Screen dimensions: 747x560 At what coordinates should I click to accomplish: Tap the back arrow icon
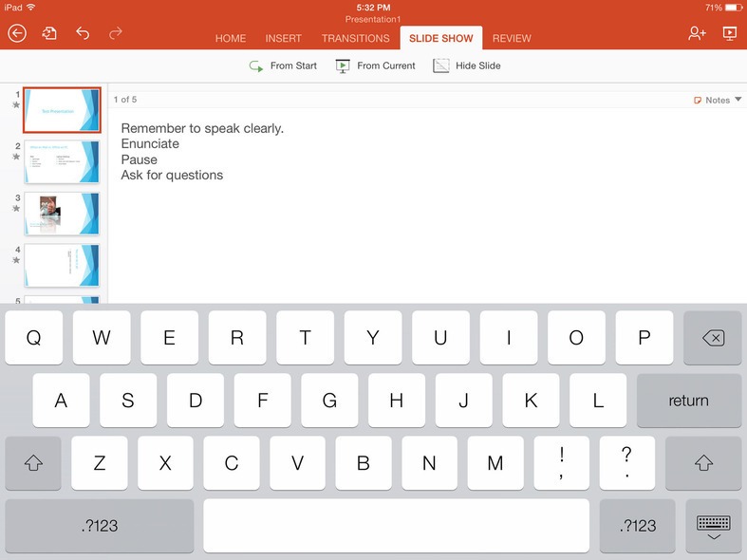tap(17, 33)
